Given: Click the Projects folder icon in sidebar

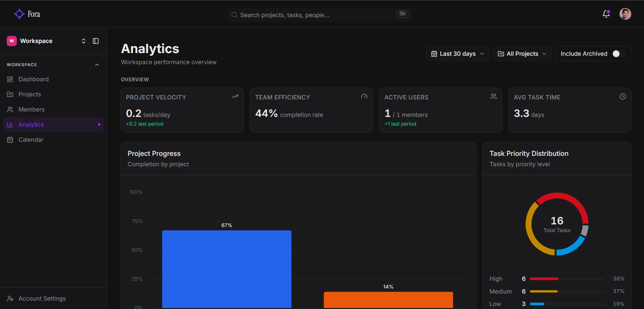Looking at the screenshot, I should coord(10,94).
